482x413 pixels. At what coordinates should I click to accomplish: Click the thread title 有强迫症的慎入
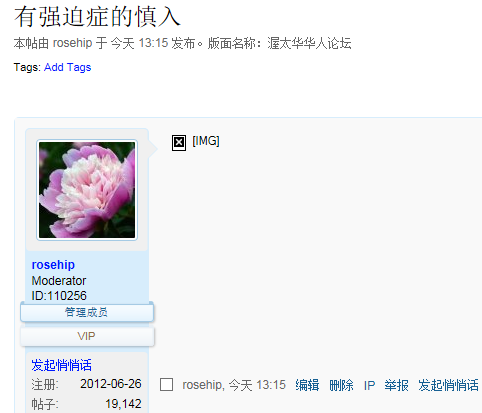coord(97,17)
